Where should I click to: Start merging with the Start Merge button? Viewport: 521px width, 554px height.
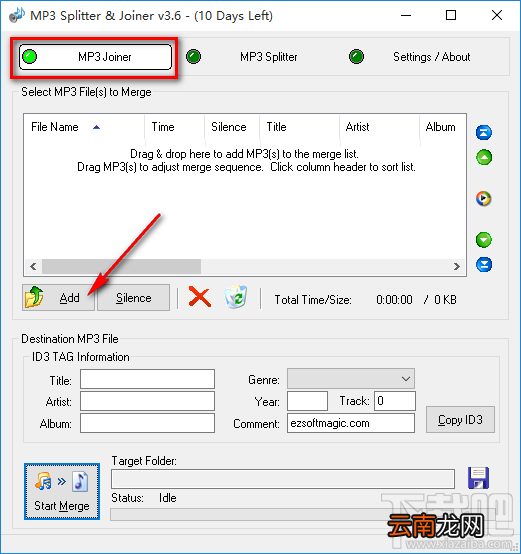(62, 491)
